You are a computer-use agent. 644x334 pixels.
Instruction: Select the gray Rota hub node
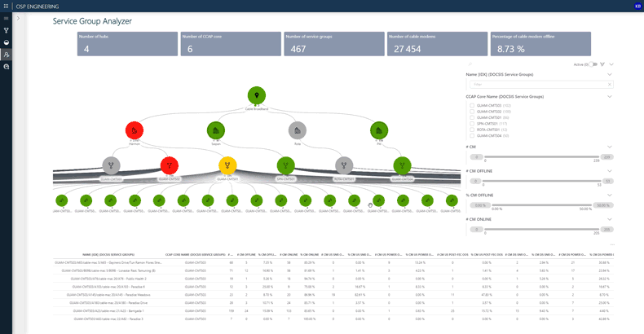(x=298, y=130)
